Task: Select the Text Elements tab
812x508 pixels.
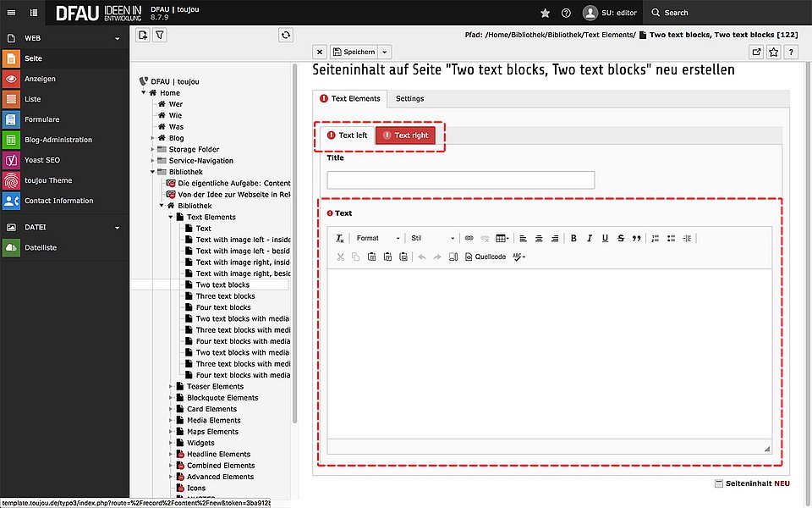Action: pyautogui.click(x=350, y=98)
